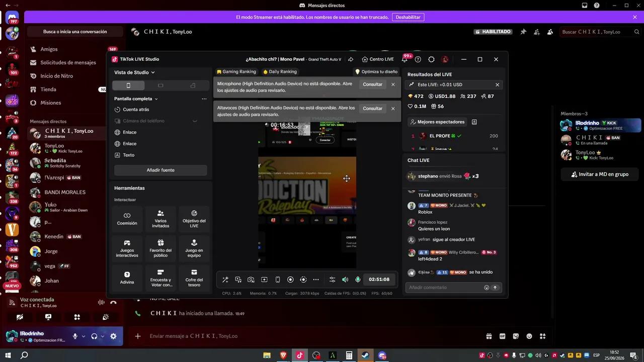Screen dimensions: 644x362
Task: Disconnect the Discord call with hang-up icon
Action: pyautogui.click(x=113, y=302)
